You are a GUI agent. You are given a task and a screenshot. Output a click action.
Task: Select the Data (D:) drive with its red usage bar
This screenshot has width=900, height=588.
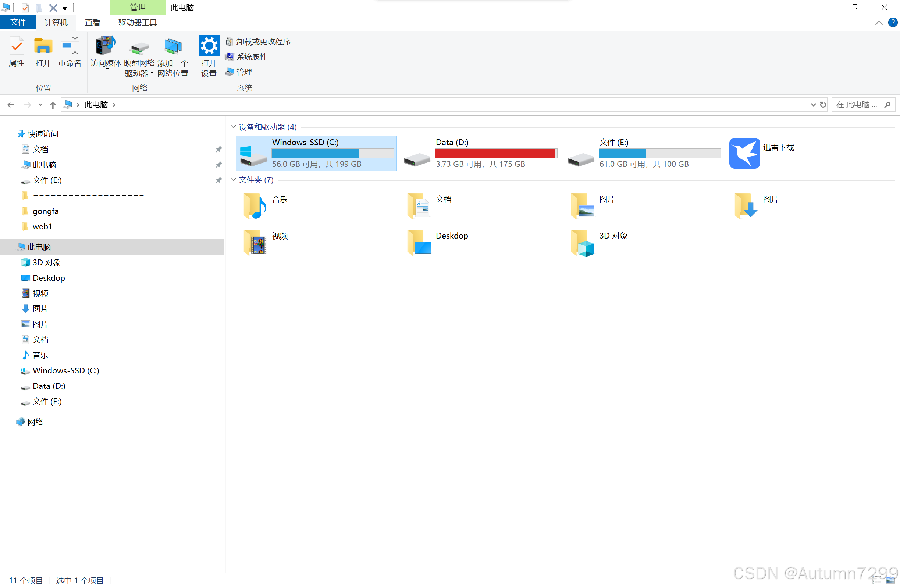click(480, 153)
